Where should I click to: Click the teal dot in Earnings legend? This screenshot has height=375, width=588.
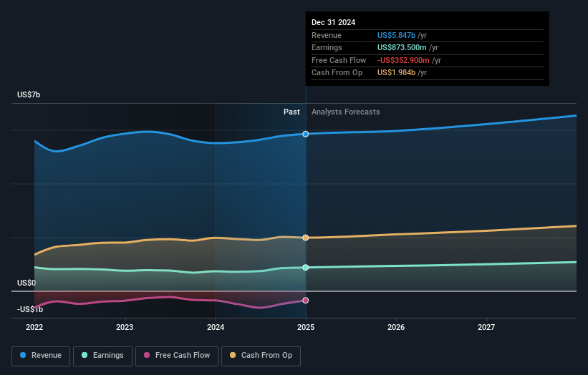[x=85, y=355]
